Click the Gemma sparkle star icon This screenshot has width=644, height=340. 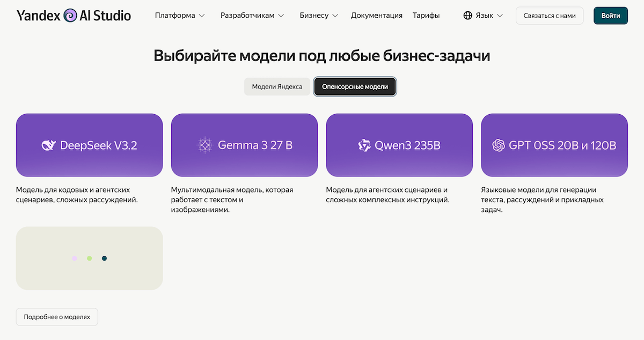point(204,145)
